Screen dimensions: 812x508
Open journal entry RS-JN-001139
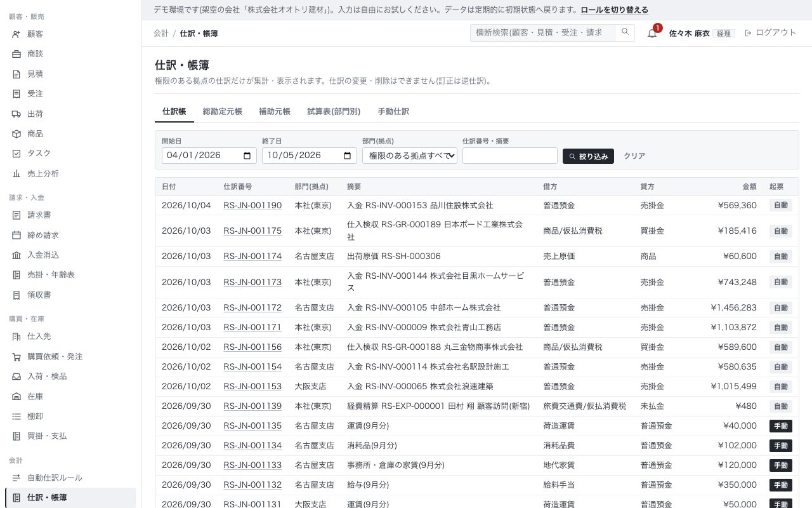[x=252, y=406]
